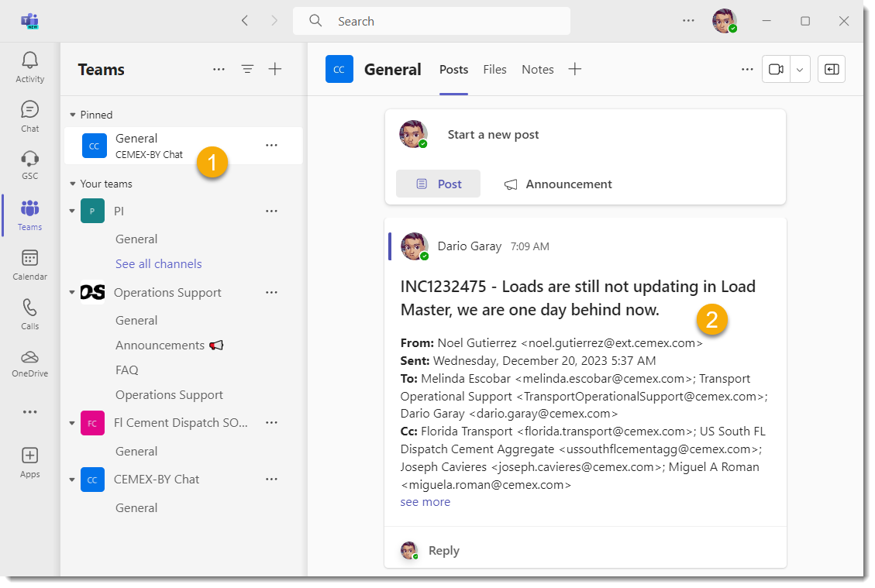Click the Teams logo at top left
The height and width of the screenshot is (588, 875).
pyautogui.click(x=29, y=21)
